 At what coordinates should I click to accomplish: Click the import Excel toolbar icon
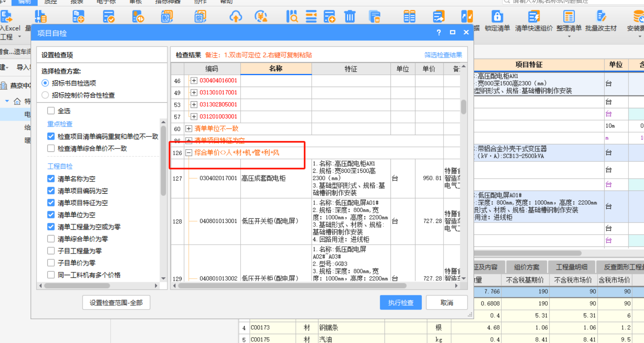click(6, 17)
